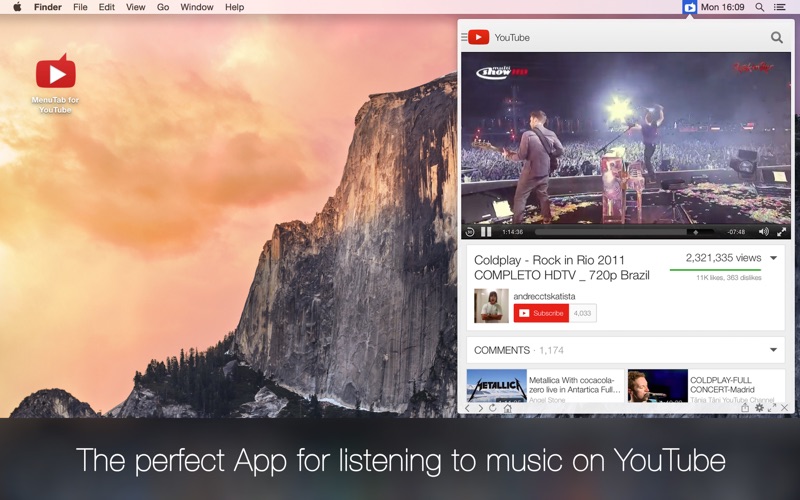Click the red YouTube logo
800x500 pixels.
click(479, 37)
